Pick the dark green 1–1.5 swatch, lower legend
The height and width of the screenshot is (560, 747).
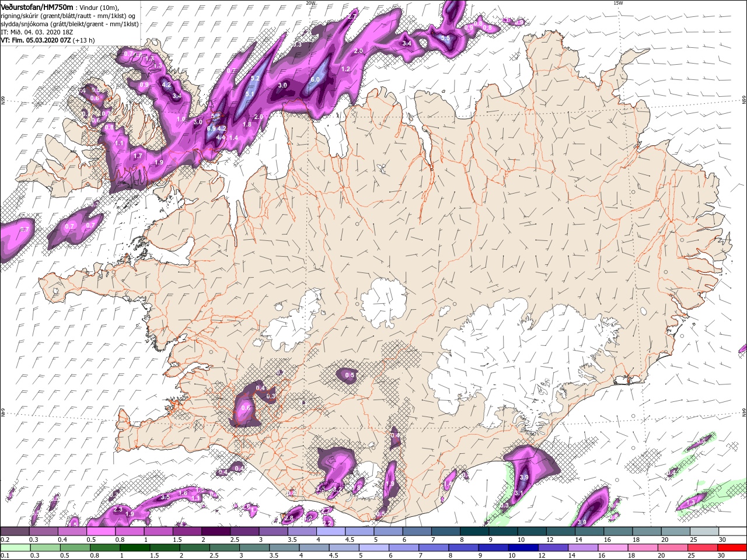(135, 547)
